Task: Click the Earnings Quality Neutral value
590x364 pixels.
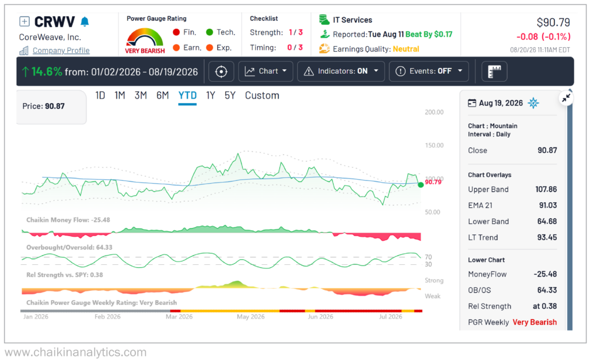Action: (406, 49)
